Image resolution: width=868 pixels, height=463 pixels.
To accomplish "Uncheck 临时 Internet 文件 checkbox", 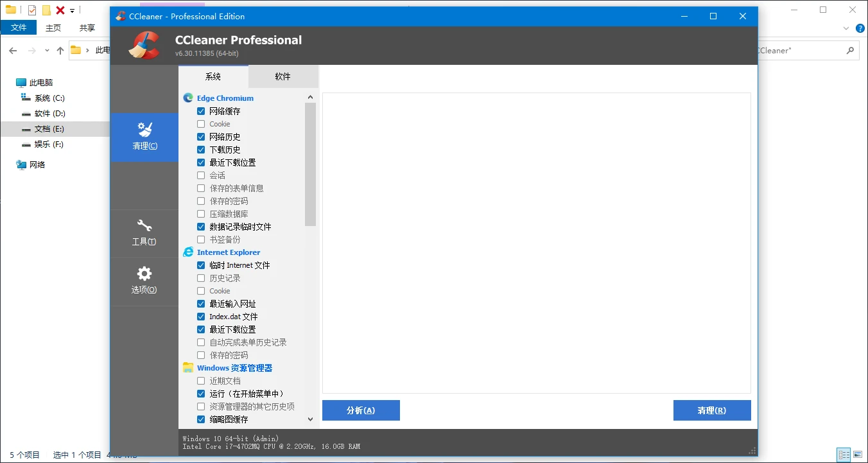I will click(x=201, y=265).
